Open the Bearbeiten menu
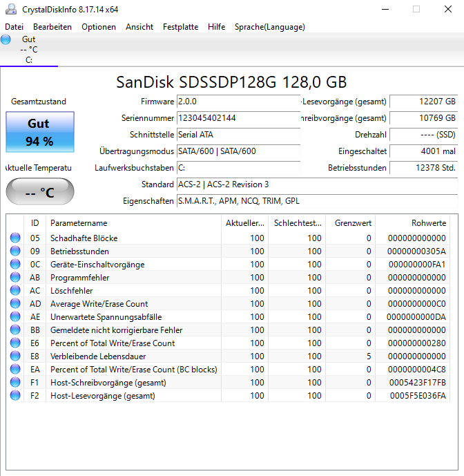 click(x=52, y=27)
